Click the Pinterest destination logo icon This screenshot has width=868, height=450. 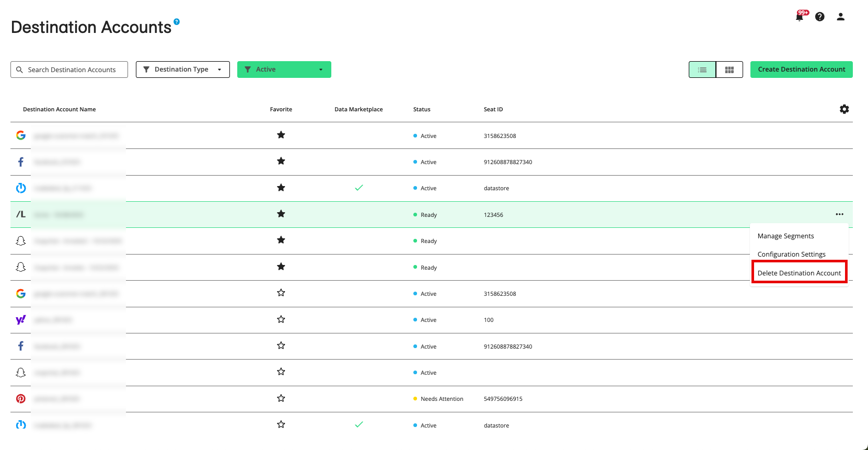tap(21, 399)
